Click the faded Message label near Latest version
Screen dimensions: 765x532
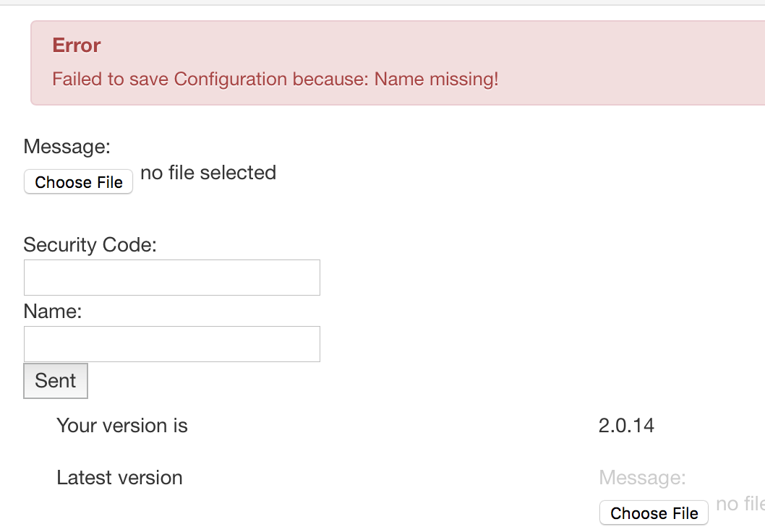point(642,478)
